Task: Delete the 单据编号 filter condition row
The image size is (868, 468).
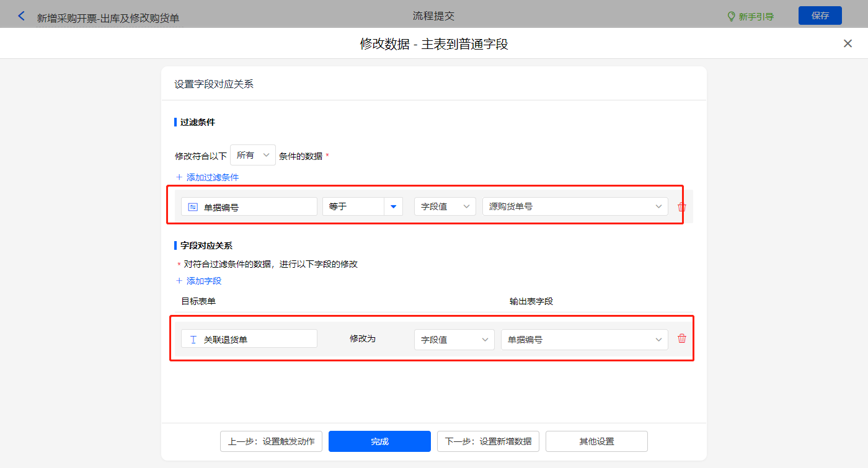Action: 682,207
